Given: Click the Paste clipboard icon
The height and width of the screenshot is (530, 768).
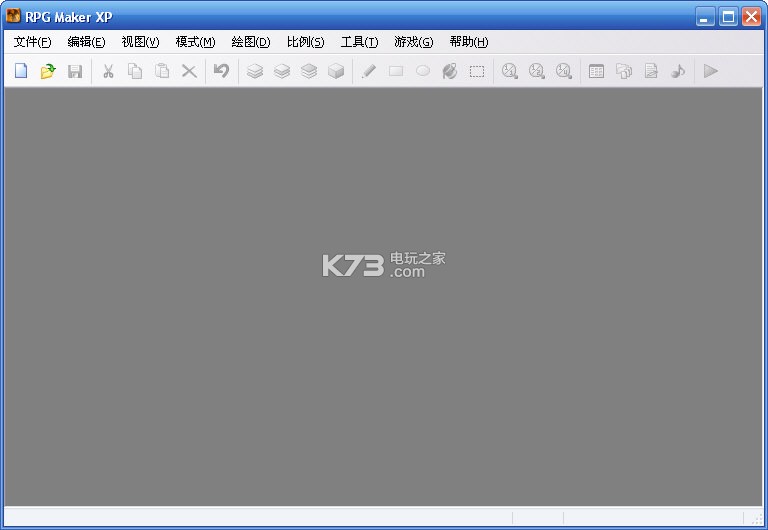Looking at the screenshot, I should point(162,71).
